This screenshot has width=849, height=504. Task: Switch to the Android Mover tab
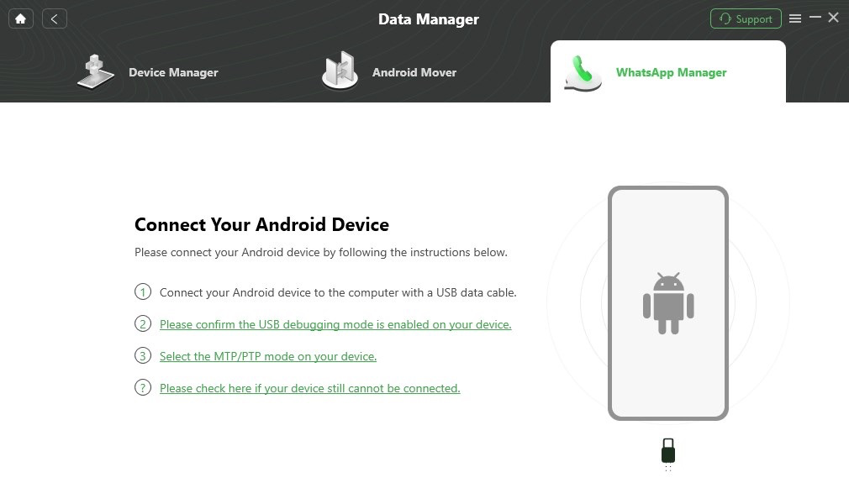coord(389,72)
